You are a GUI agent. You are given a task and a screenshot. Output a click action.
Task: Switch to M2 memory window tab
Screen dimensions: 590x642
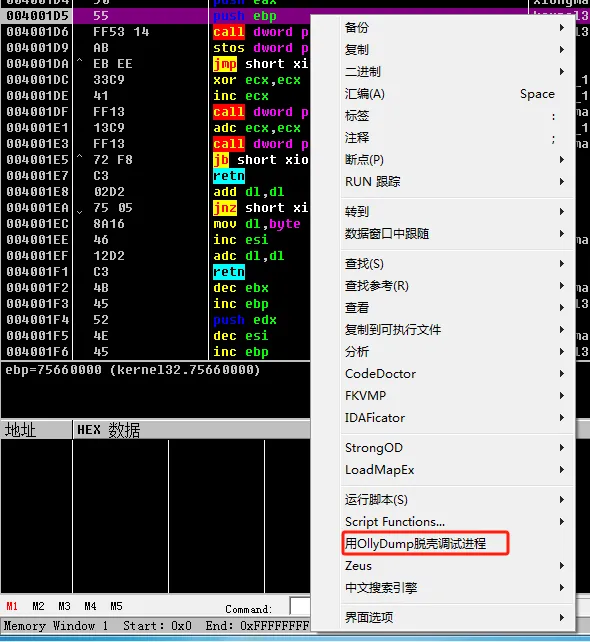[x=38, y=606]
